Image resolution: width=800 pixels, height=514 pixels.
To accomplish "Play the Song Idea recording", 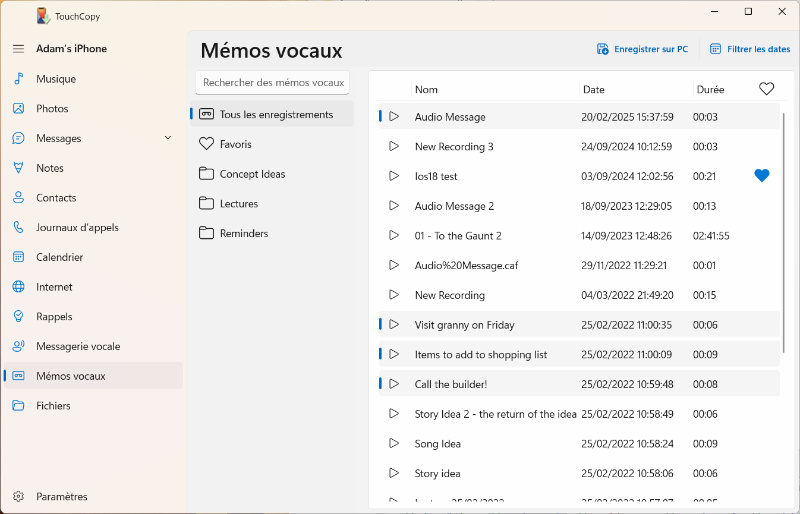I will click(x=394, y=444).
